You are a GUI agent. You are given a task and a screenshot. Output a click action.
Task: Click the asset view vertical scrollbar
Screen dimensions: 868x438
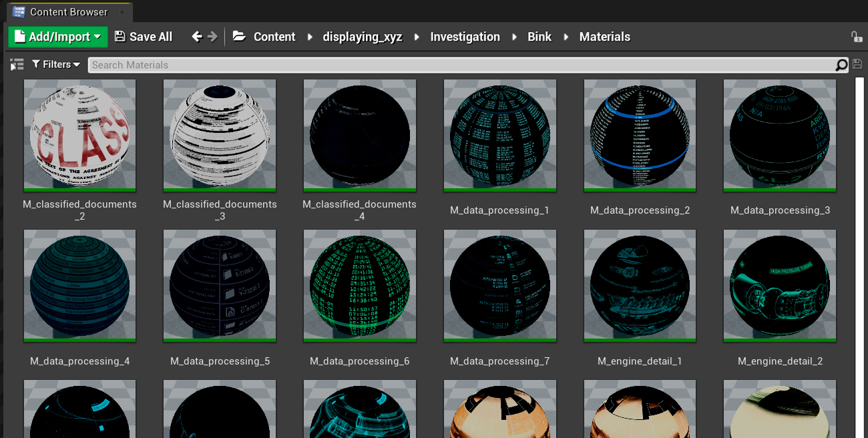[x=860, y=258]
